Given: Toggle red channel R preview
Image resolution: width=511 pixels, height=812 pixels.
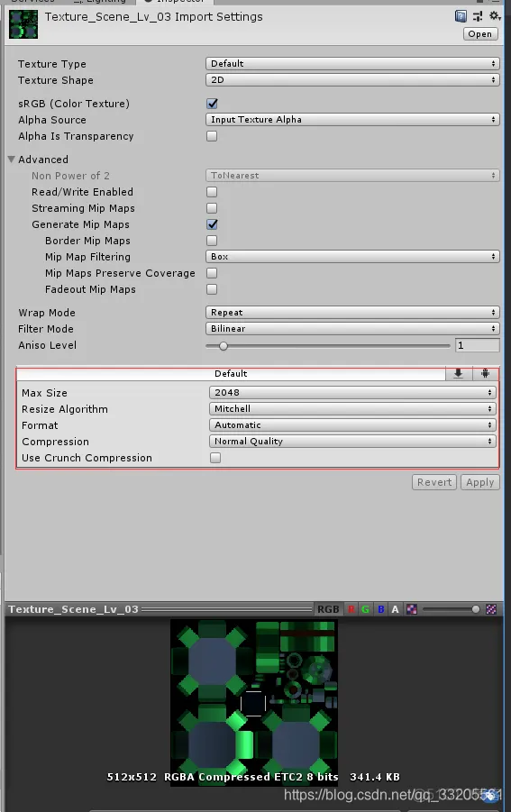Looking at the screenshot, I should (351, 609).
